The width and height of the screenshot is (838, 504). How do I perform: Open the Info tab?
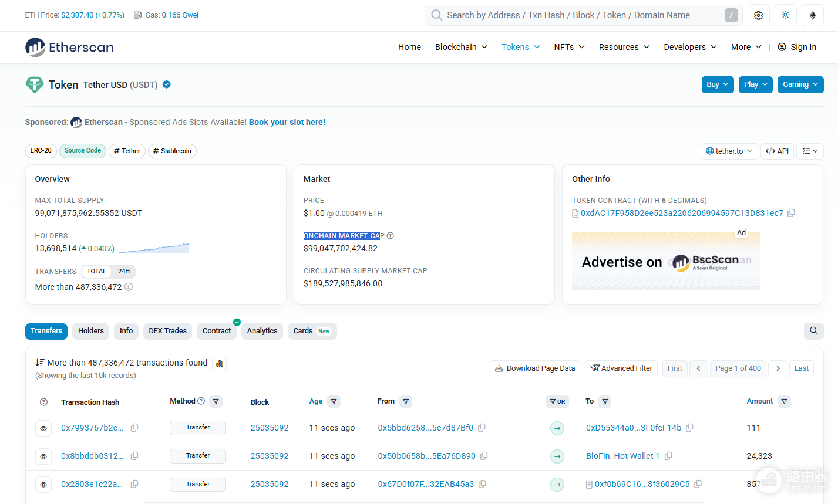(126, 331)
